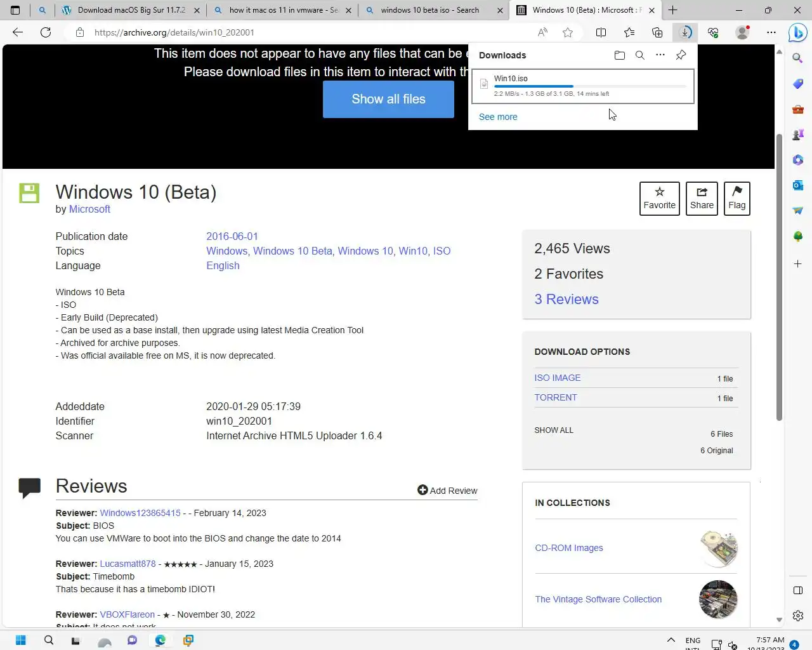Pin the Downloads panel

(681, 55)
